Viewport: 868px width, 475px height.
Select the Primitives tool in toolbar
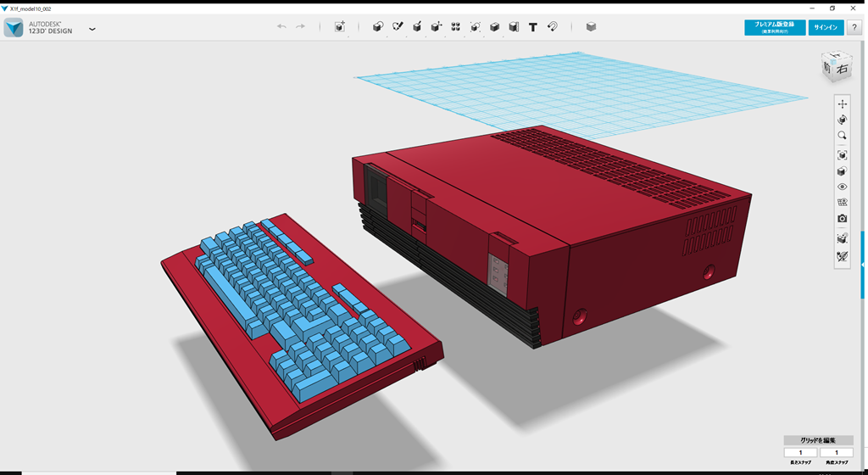coord(378,27)
